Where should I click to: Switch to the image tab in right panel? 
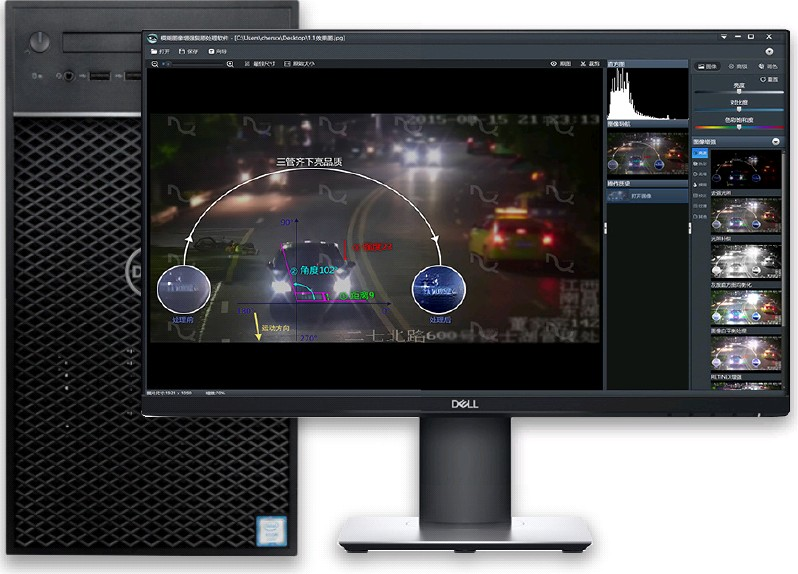(706, 65)
